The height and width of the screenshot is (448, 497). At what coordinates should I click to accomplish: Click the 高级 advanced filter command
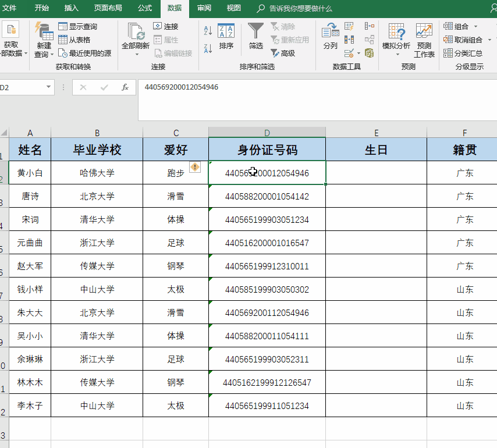click(x=287, y=52)
